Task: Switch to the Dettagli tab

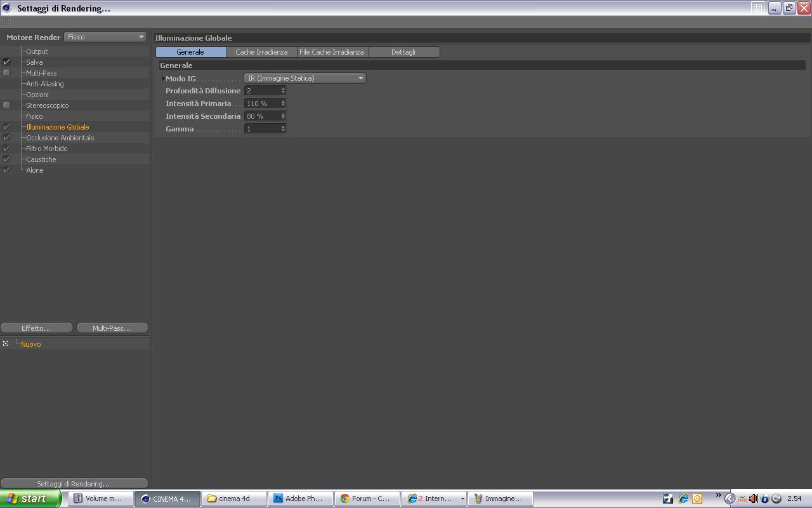Action: tap(403, 52)
